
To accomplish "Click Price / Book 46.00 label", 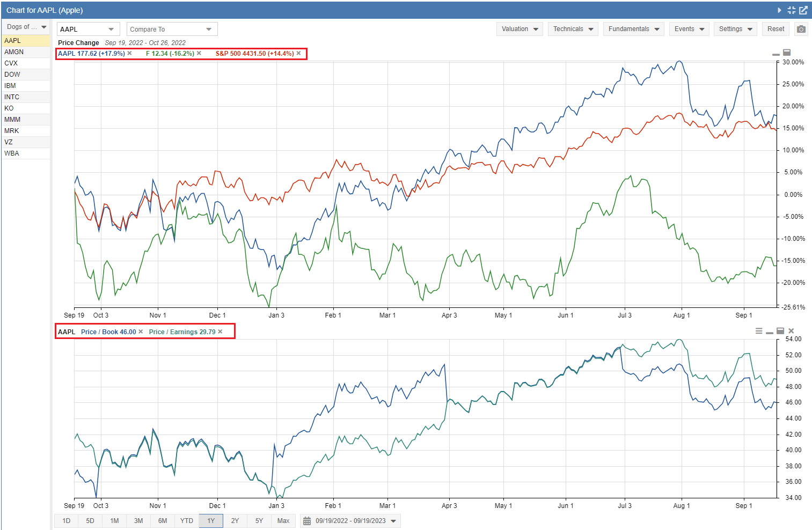I will pos(108,332).
